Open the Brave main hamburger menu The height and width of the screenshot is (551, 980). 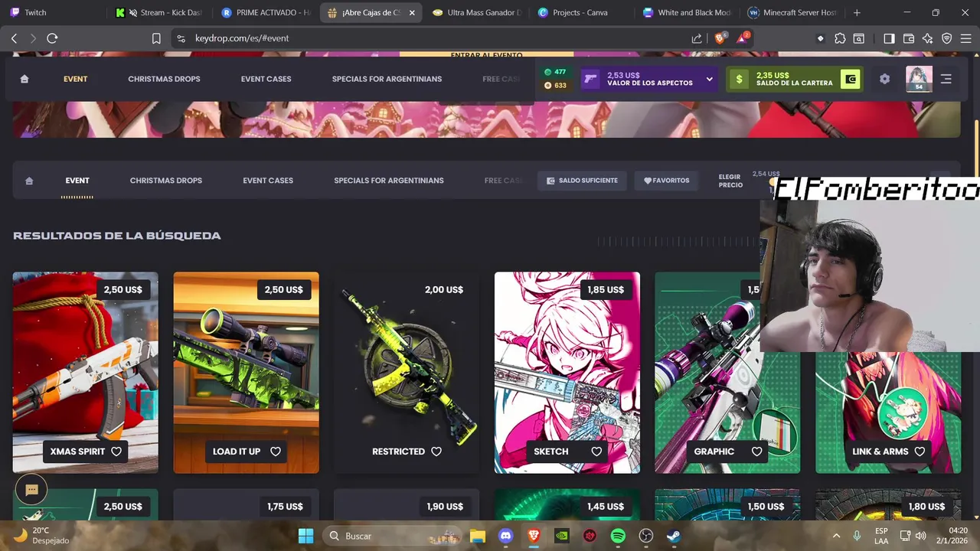pos(965,38)
